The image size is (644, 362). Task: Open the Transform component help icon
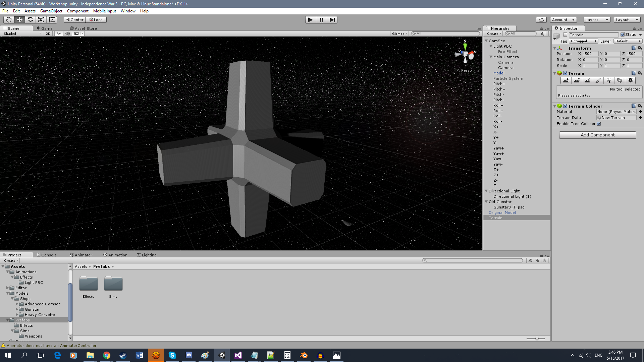(634, 48)
